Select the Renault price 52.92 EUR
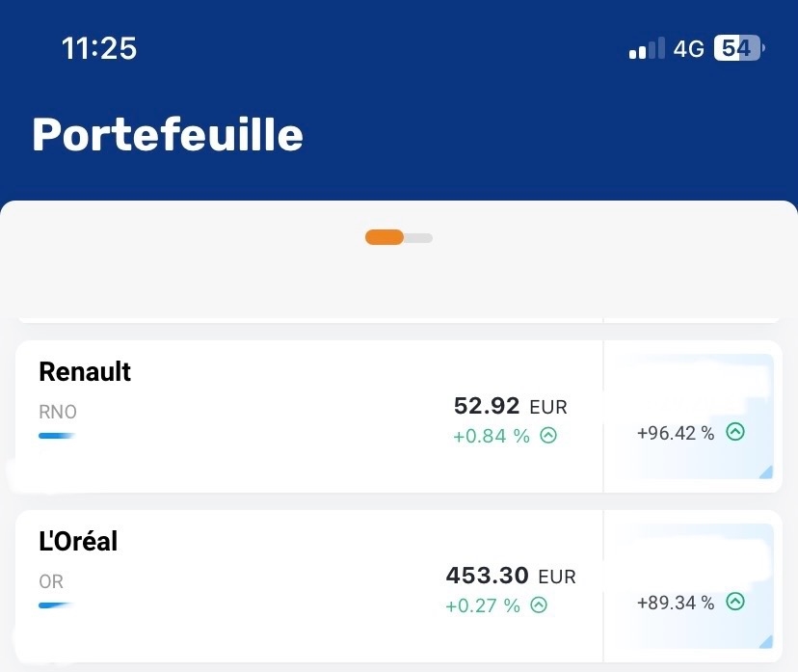Image resolution: width=798 pixels, height=672 pixels. click(510, 406)
